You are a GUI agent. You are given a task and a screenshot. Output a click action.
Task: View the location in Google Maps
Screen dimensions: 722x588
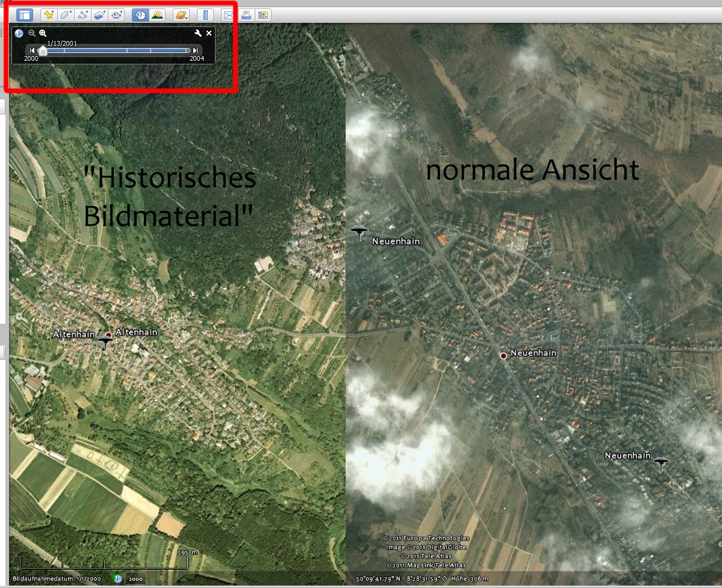(x=263, y=15)
